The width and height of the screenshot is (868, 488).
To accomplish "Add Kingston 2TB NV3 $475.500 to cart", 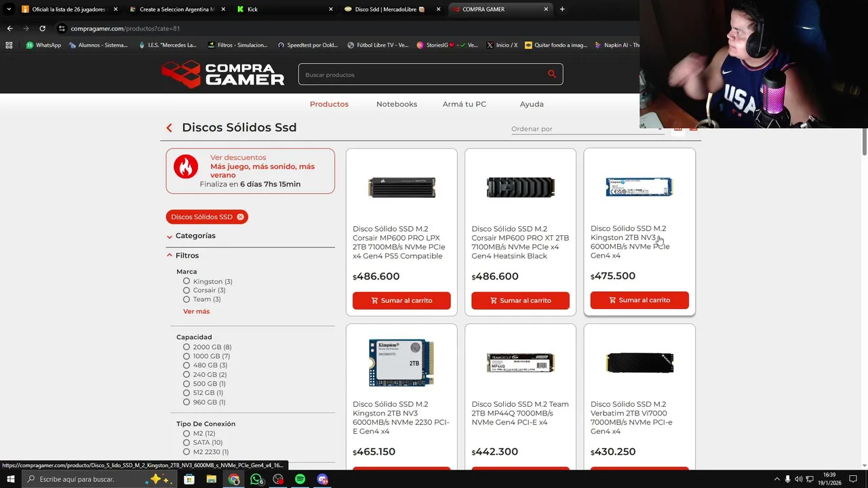I will (639, 300).
